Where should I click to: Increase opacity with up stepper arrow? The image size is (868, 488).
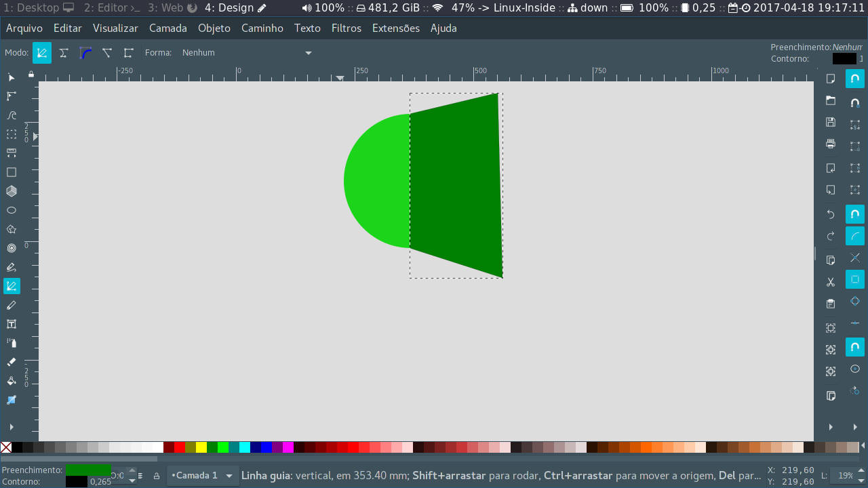click(x=132, y=472)
